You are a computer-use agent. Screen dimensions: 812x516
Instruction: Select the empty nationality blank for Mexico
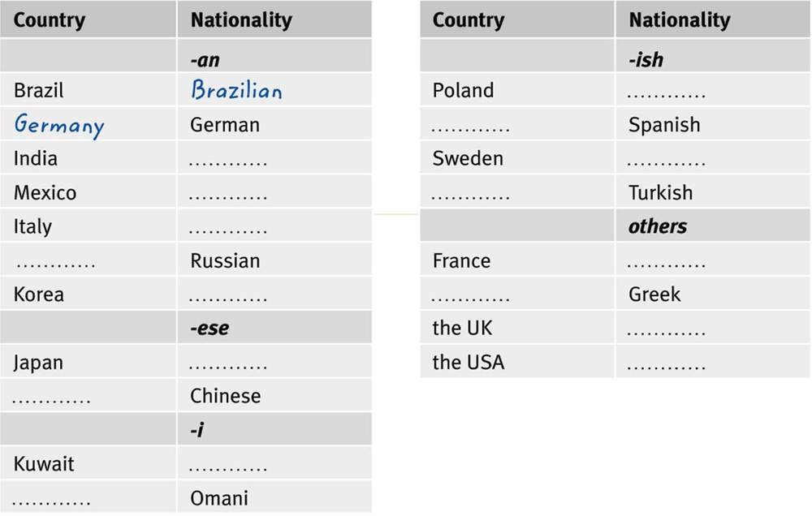pyautogui.click(x=228, y=196)
